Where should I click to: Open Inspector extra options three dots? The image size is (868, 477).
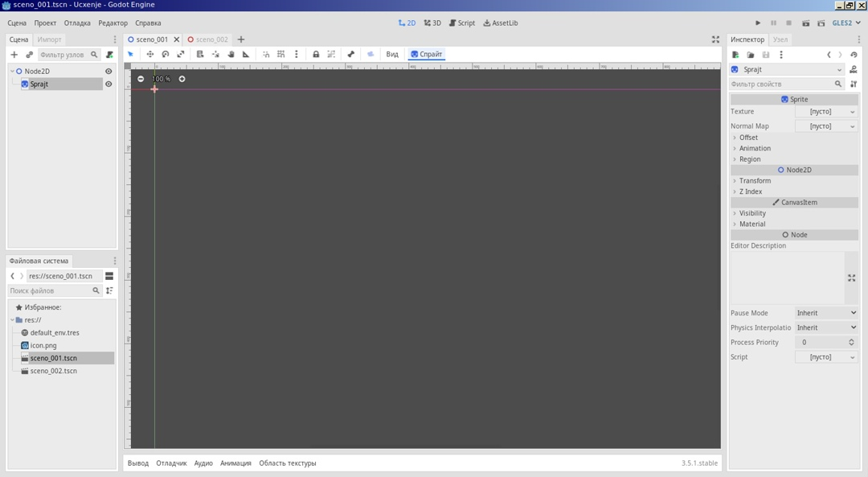tap(781, 55)
